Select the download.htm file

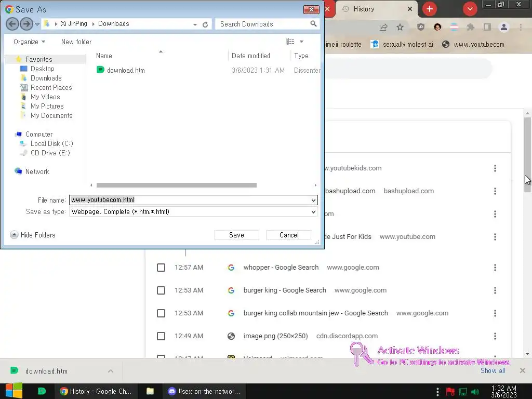pyautogui.click(x=126, y=70)
